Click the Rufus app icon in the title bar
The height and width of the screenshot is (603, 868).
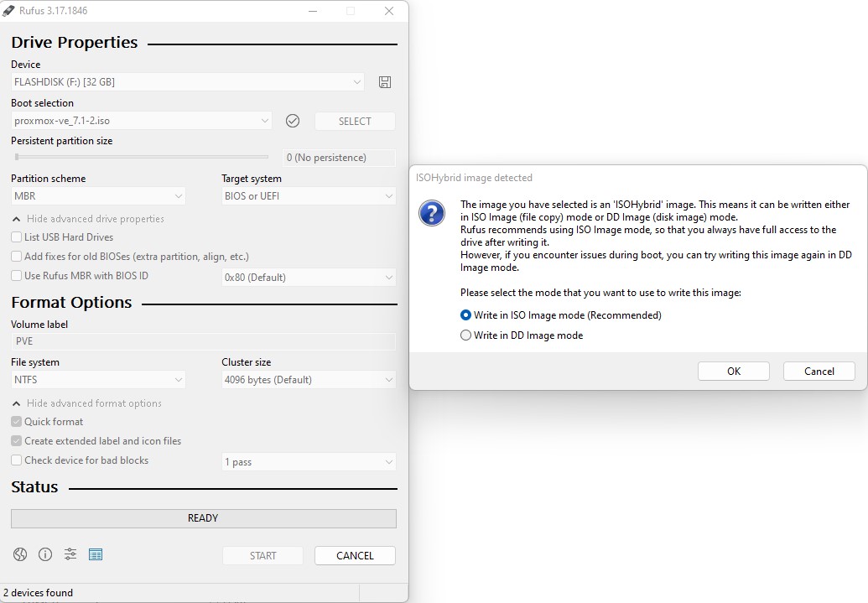(x=8, y=11)
